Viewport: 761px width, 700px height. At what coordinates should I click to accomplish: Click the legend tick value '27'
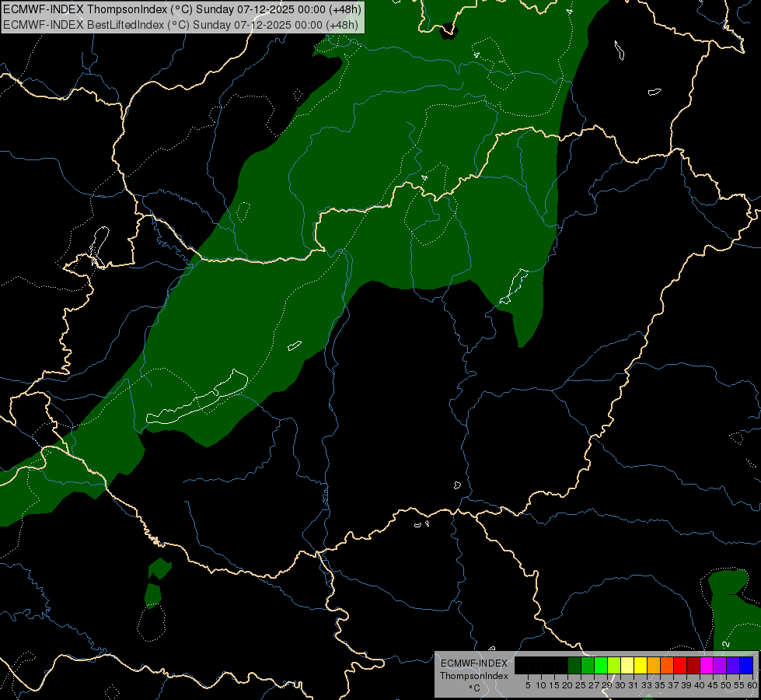click(594, 685)
